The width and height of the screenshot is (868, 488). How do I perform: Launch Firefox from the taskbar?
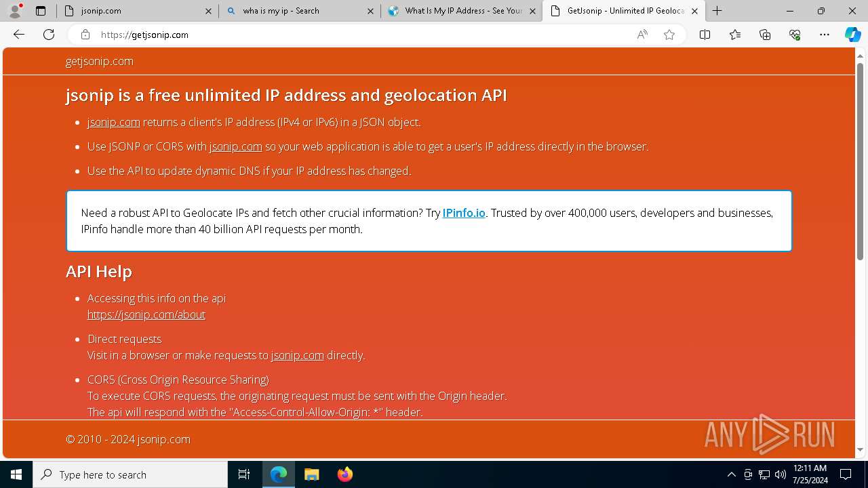click(x=344, y=474)
